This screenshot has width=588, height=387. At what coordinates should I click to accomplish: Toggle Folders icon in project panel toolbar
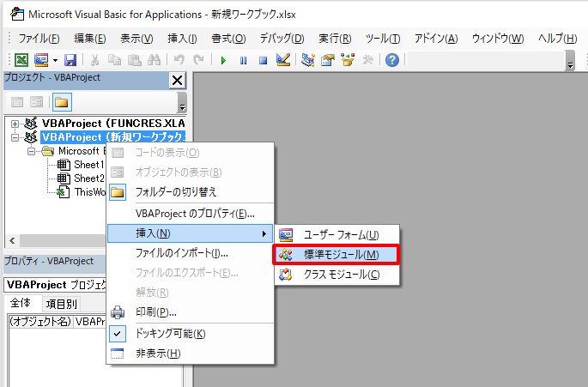(62, 102)
